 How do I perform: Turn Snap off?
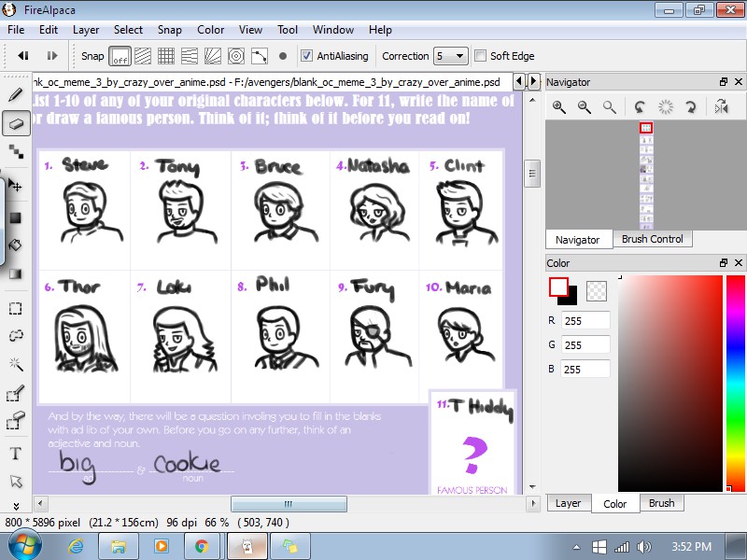click(x=120, y=56)
